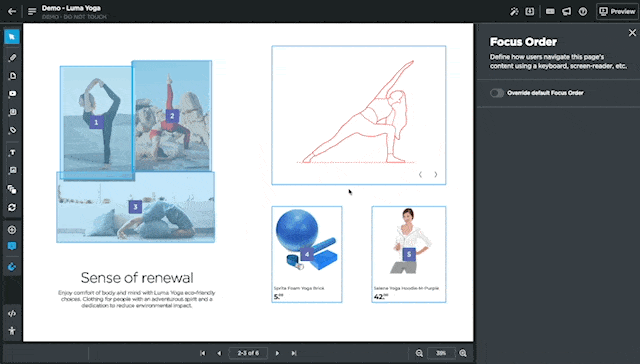
Task: Open the help question mark icon
Action: (583, 11)
